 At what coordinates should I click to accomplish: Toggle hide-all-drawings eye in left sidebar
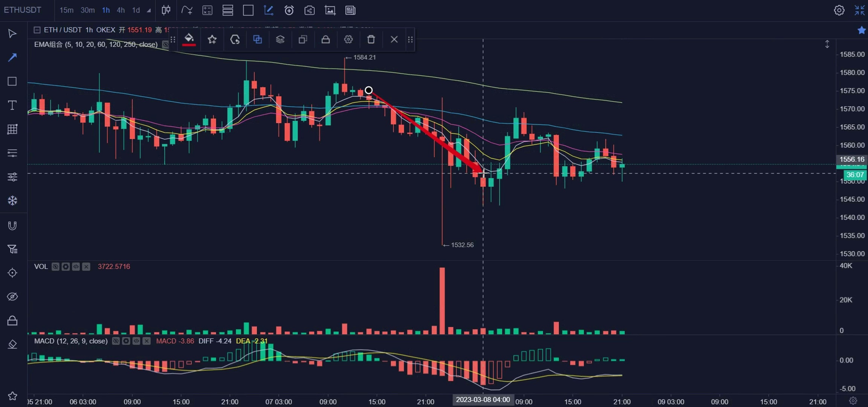click(12, 297)
